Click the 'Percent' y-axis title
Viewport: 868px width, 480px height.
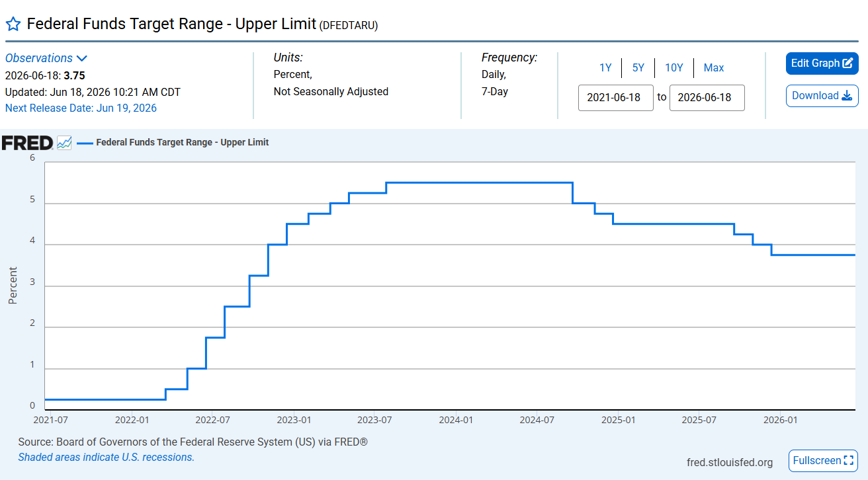[13, 286]
